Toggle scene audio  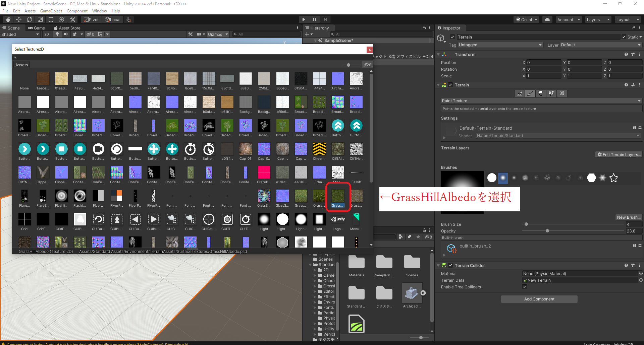coord(66,34)
